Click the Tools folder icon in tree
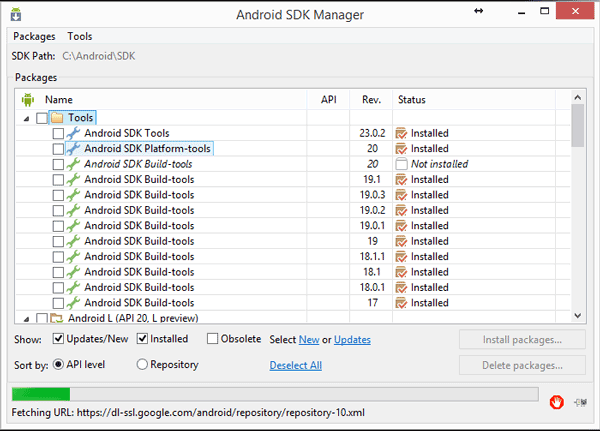This screenshot has height=431, width=600. [57, 118]
